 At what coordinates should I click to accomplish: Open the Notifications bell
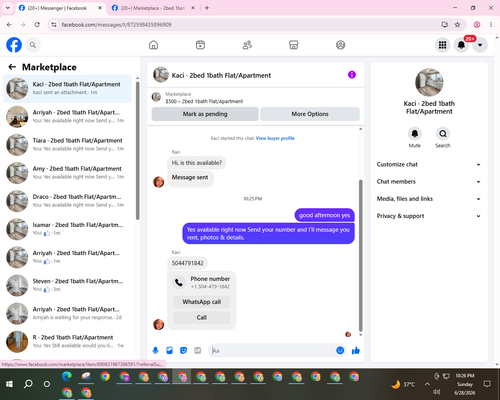461,45
